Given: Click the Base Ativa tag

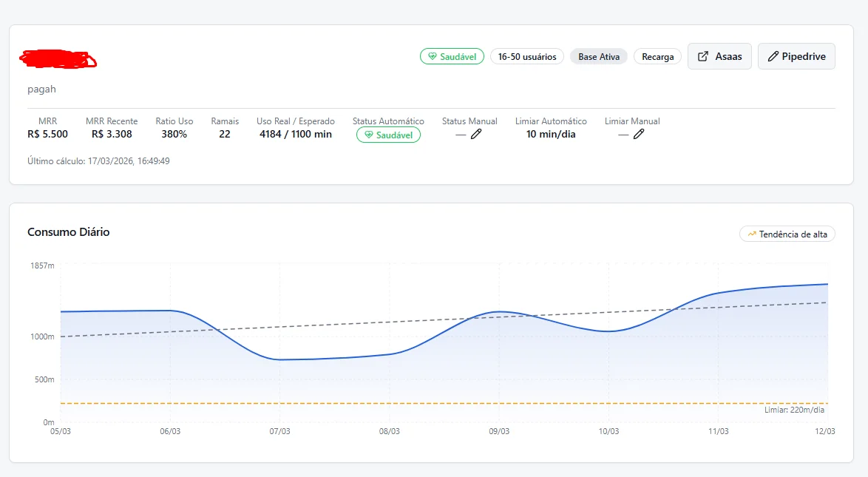Looking at the screenshot, I should tap(599, 56).
